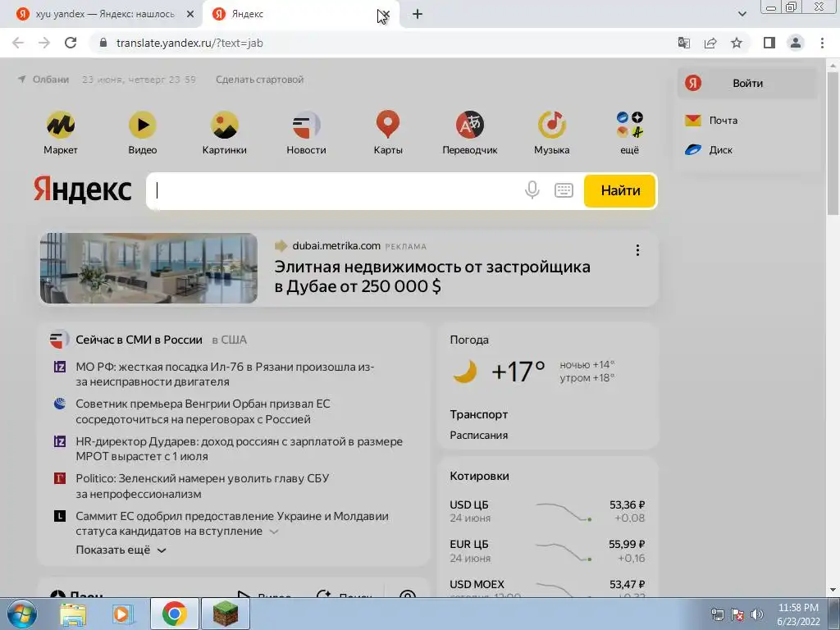
Task: Open the Дубай real estate ad title
Action: [x=432, y=276]
